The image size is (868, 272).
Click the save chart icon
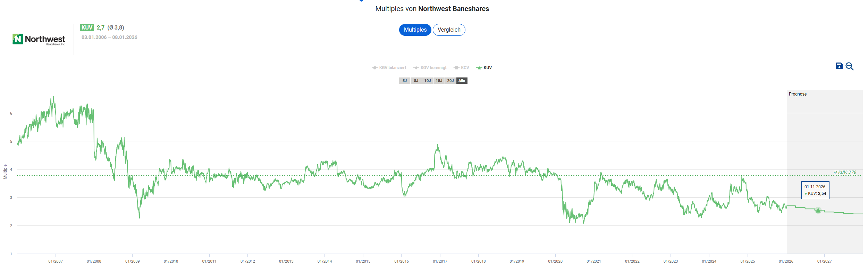click(839, 66)
